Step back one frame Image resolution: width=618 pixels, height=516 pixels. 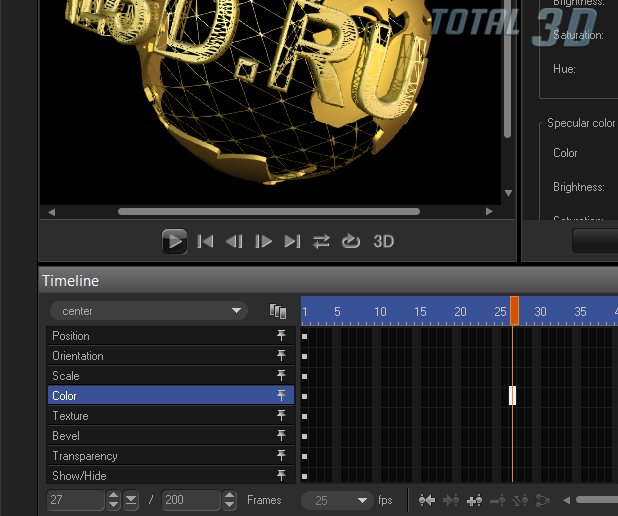[x=234, y=241]
